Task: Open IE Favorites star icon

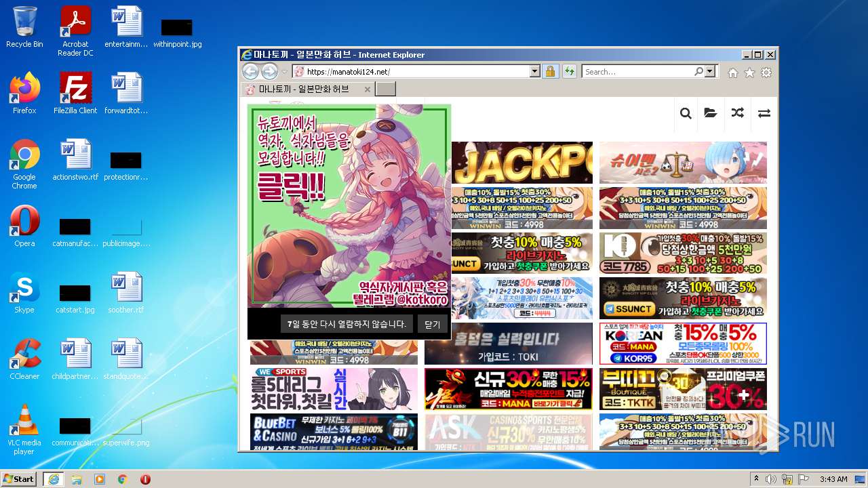Action: 749,73
